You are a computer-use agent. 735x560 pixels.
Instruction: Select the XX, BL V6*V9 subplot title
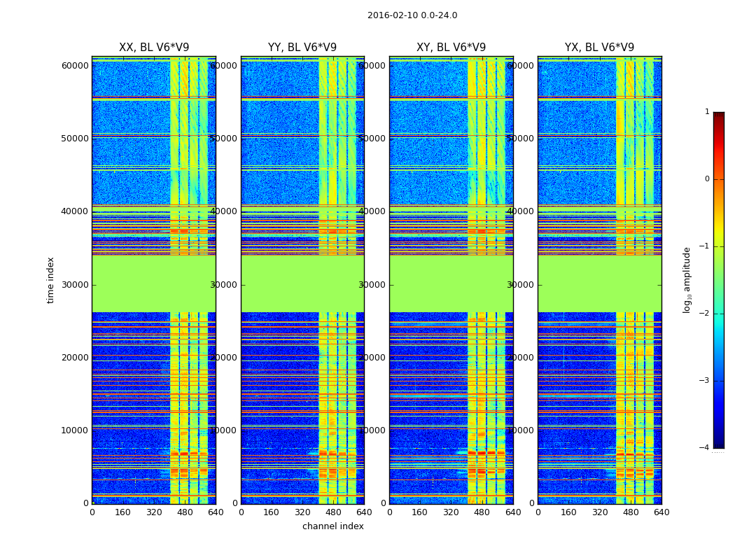(154, 48)
